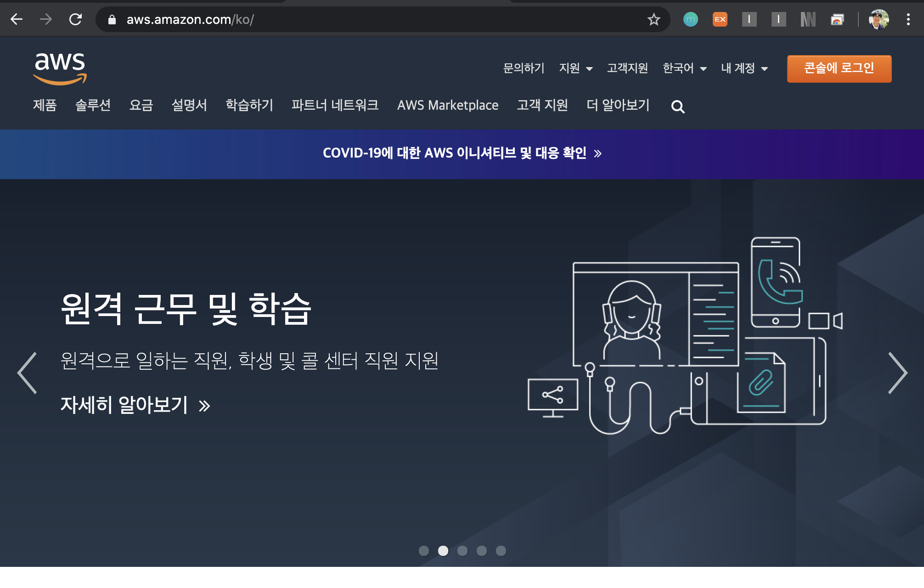
Task: Bookmark page with the star icon
Action: point(654,19)
